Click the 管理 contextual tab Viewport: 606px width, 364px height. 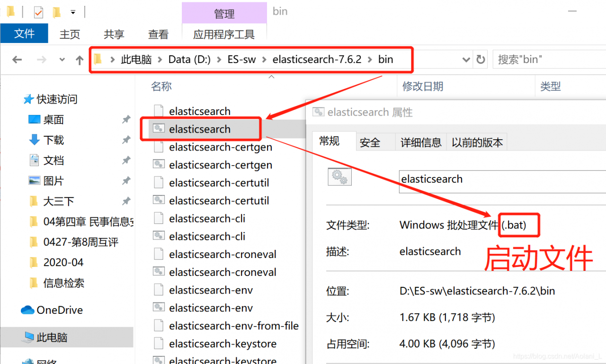224,13
